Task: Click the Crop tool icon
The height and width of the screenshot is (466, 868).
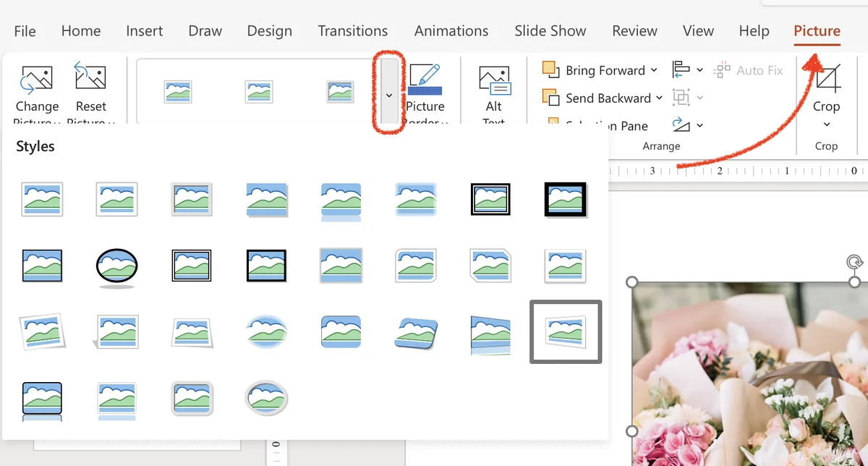Action: click(827, 77)
